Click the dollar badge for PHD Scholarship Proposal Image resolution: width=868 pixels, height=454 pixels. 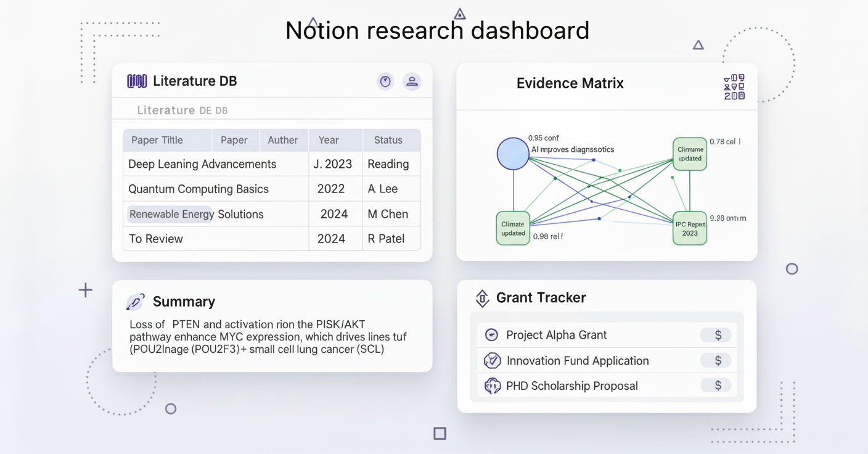coord(717,386)
